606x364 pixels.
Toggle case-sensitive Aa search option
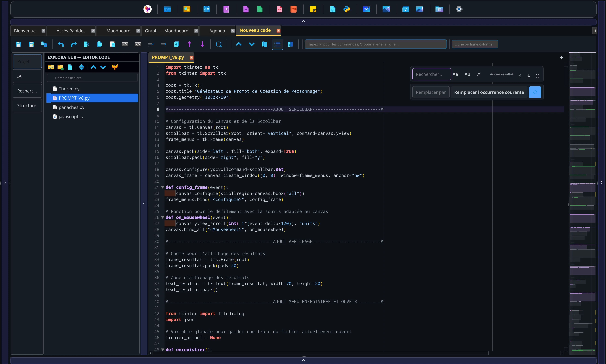[x=455, y=74]
